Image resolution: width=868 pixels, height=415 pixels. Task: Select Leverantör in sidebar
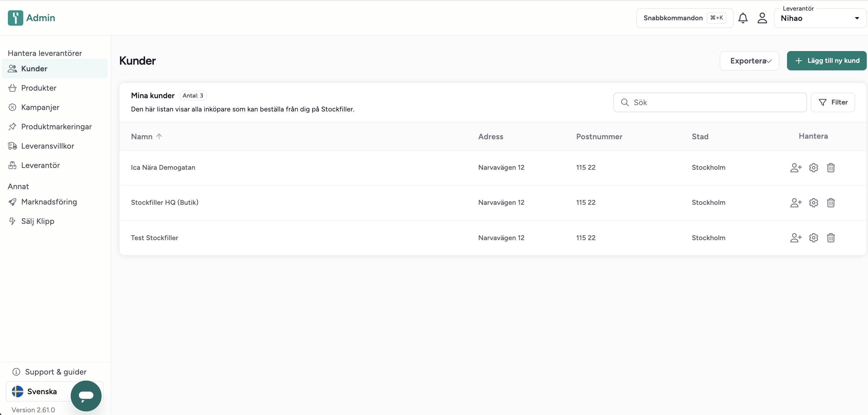coord(55,166)
